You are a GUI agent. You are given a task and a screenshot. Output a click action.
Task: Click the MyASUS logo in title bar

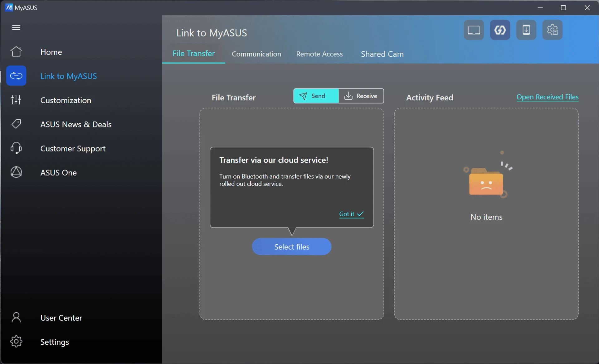(9, 7)
